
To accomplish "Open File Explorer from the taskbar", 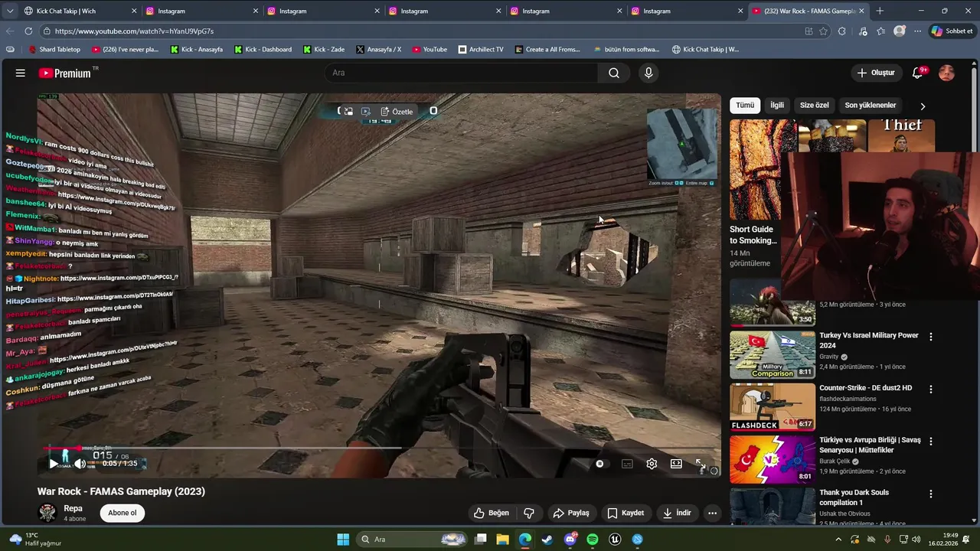I will (502, 540).
